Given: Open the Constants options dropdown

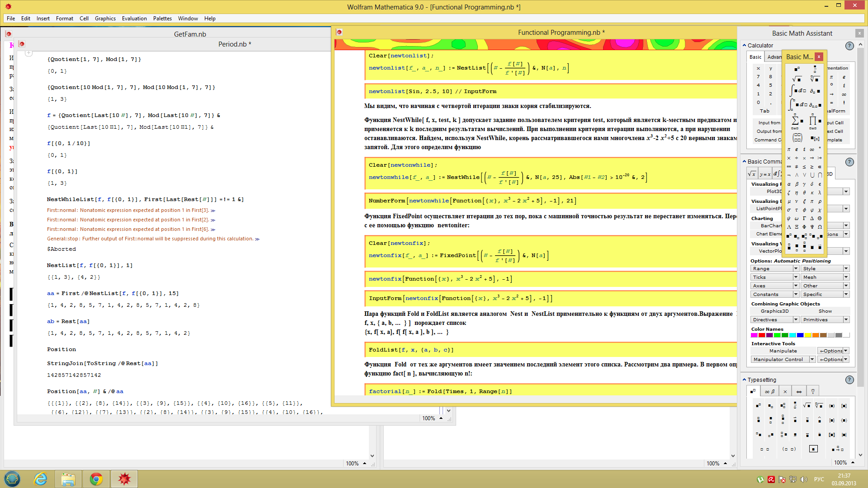Looking at the screenshot, I should pyautogui.click(x=775, y=294).
